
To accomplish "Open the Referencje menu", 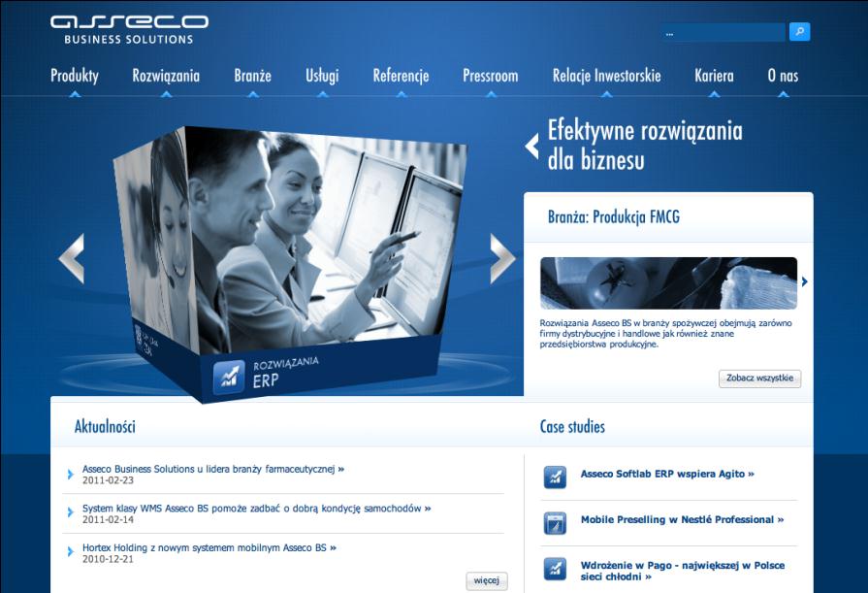I will pos(401,76).
